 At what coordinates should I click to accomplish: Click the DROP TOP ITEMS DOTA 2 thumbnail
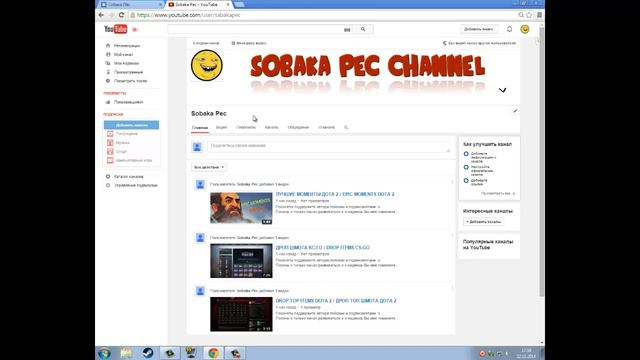(241, 314)
